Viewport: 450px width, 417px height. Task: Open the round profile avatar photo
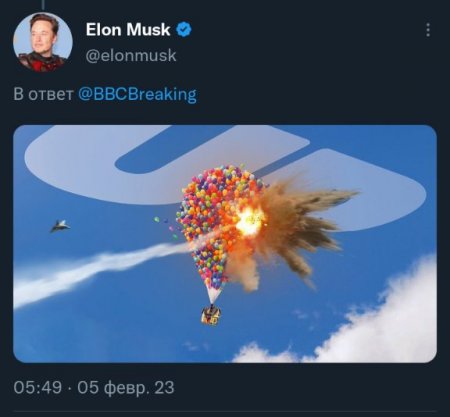point(43,42)
